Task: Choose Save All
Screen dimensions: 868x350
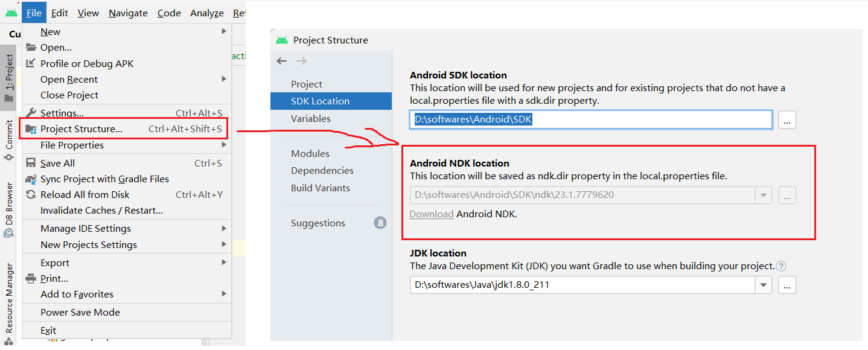Action: 127,163
